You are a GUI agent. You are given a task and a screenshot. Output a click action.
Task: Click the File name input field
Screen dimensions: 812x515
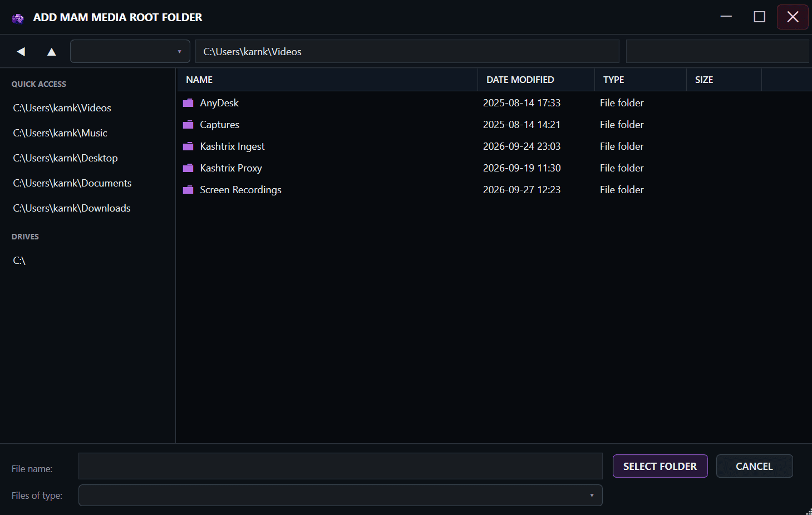pos(341,466)
